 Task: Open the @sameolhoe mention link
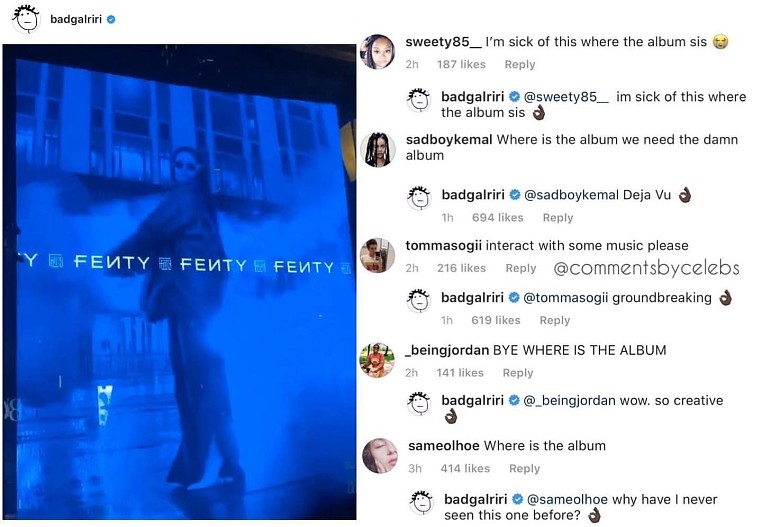[567, 499]
